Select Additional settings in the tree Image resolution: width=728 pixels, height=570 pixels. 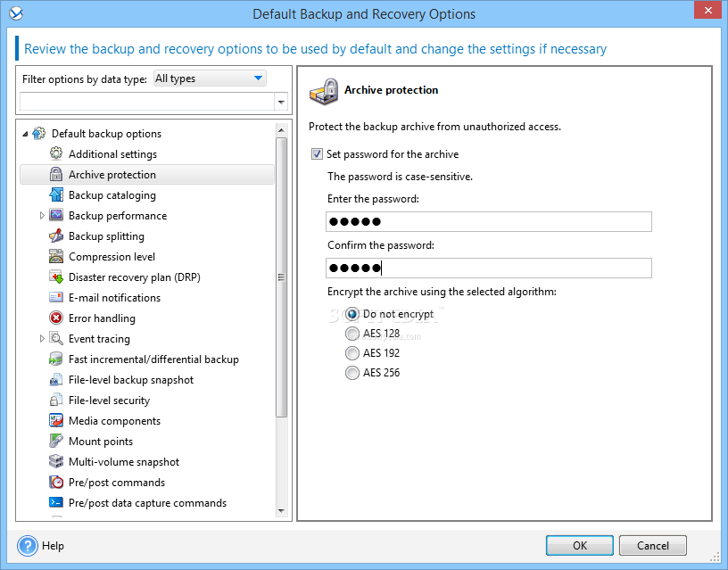coord(112,154)
